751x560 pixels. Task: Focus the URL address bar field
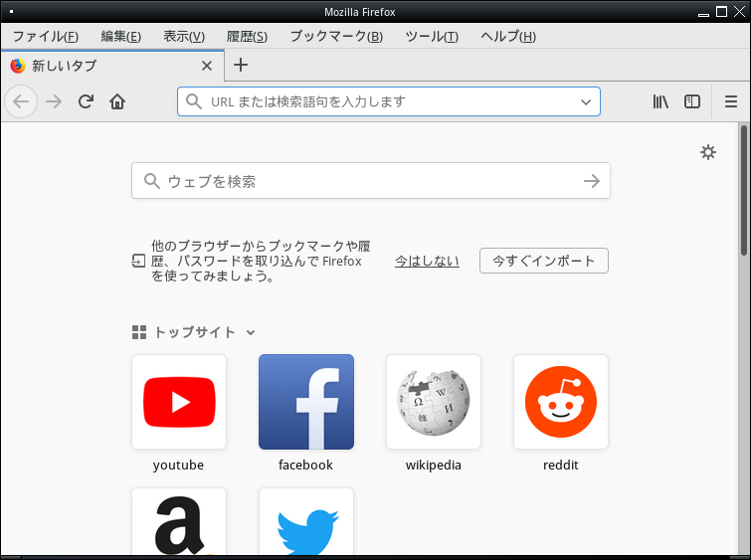point(389,101)
